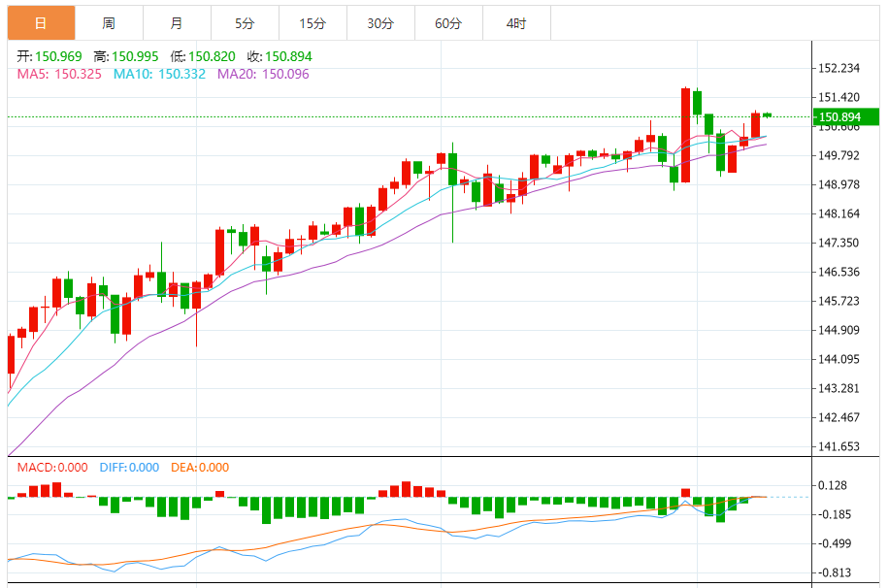
Task: Click the MA10: 150.332 indicator label
Action: click(159, 74)
